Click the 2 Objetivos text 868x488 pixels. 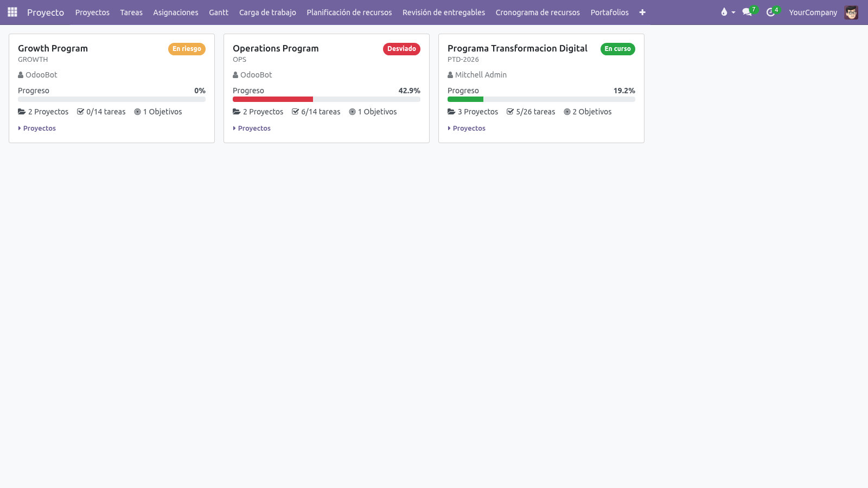tap(592, 112)
